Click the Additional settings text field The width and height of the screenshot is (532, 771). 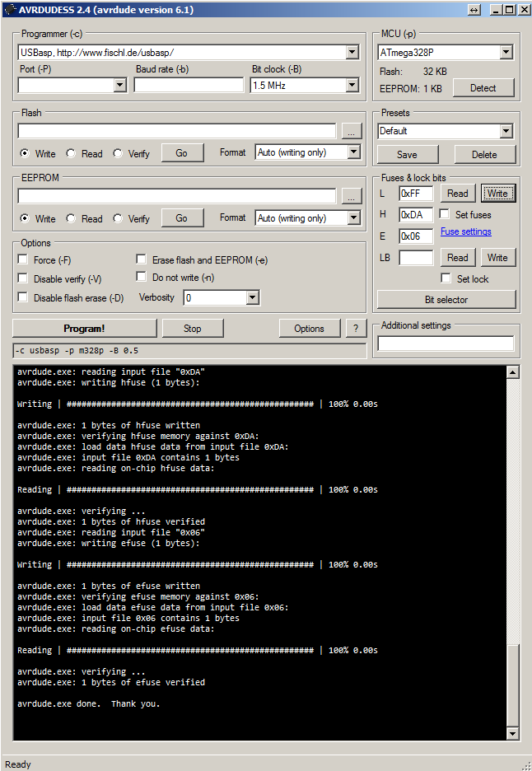point(446,343)
